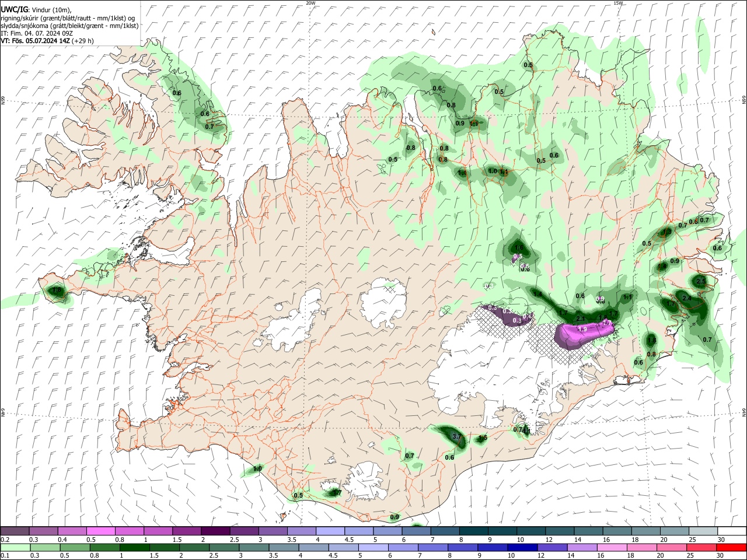Click the 20W longitude label
Screen dimensions: 747x560
pyautogui.click(x=310, y=3)
